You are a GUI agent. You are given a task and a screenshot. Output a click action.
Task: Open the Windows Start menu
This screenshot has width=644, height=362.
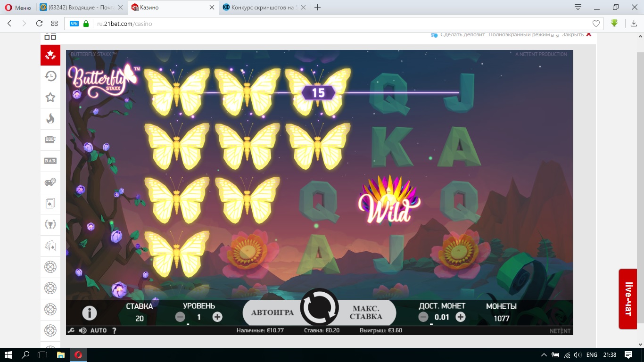coord(8,355)
